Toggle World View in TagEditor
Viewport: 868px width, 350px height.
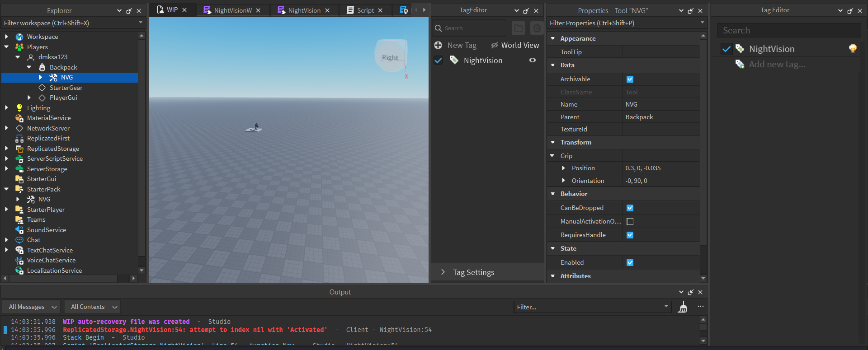point(515,45)
